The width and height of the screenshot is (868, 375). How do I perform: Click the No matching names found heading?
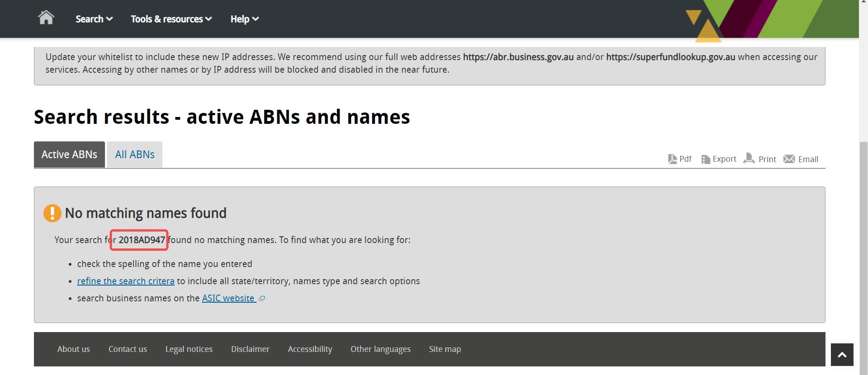146,213
